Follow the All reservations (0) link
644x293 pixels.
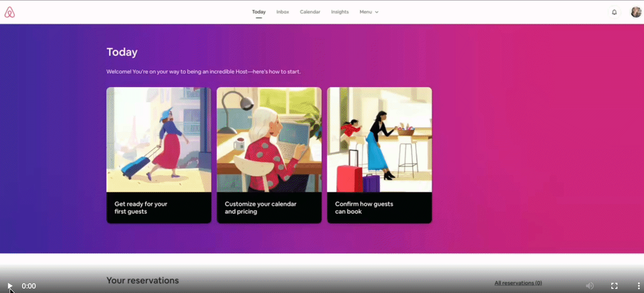(x=518, y=283)
